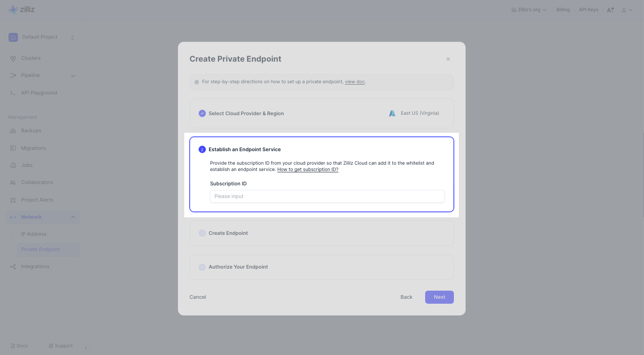Open the 'view doc' link
Image resolution: width=644 pixels, height=355 pixels.
coord(355,82)
